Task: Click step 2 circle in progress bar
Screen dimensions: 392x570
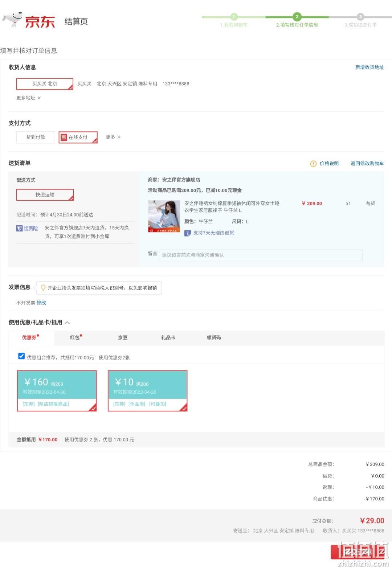Action: (297, 17)
